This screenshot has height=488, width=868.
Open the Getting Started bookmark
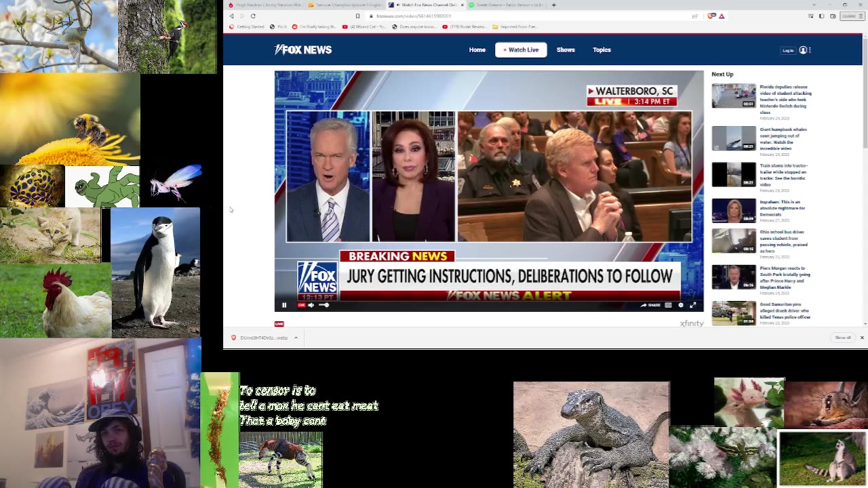tap(247, 26)
